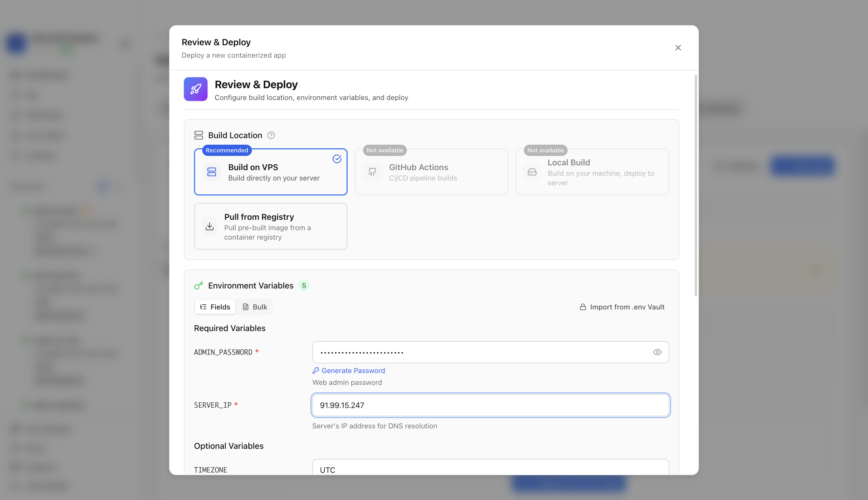Image resolution: width=868 pixels, height=500 pixels.
Task: Switch to the Bulk tab
Action: (x=255, y=307)
